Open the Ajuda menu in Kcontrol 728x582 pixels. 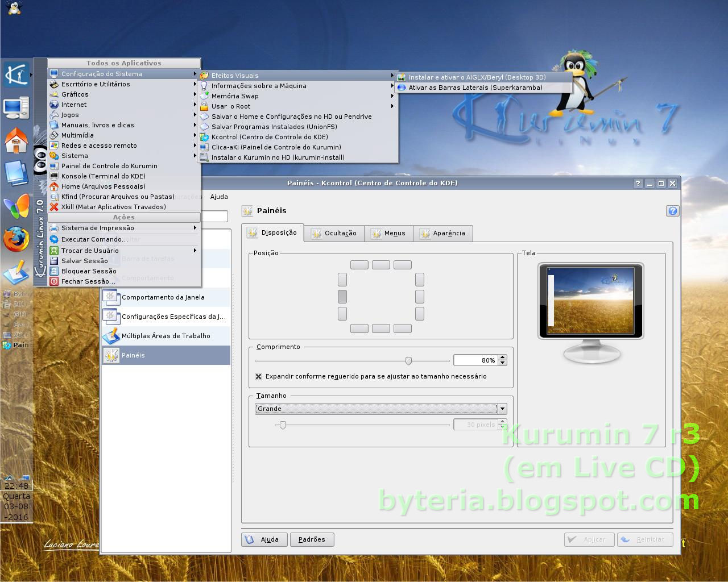218,197
